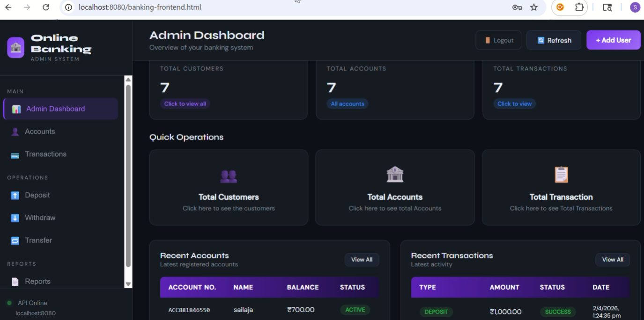Click the + Add User button
This screenshot has width=644, height=320.
[x=614, y=40]
